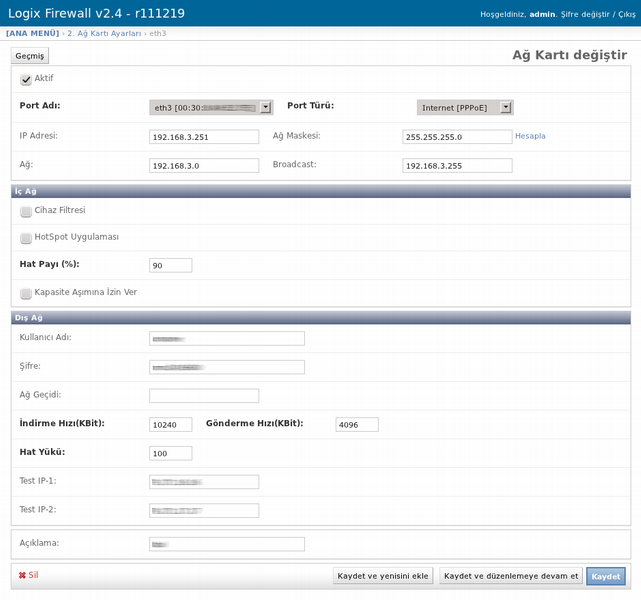Image resolution: width=641 pixels, height=600 pixels.
Task: Click the Ağ 192.168.3.0 field
Action: [204, 166]
